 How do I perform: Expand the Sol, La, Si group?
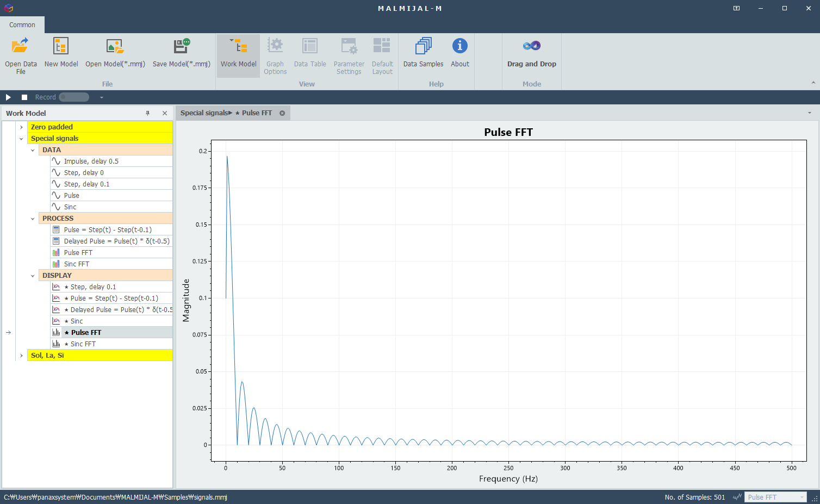pos(21,356)
